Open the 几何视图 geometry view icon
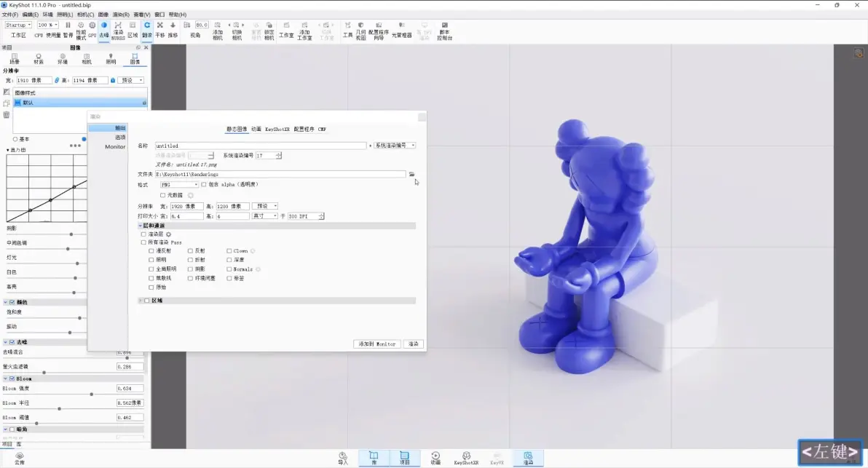The width and height of the screenshot is (868, 468). tap(361, 31)
